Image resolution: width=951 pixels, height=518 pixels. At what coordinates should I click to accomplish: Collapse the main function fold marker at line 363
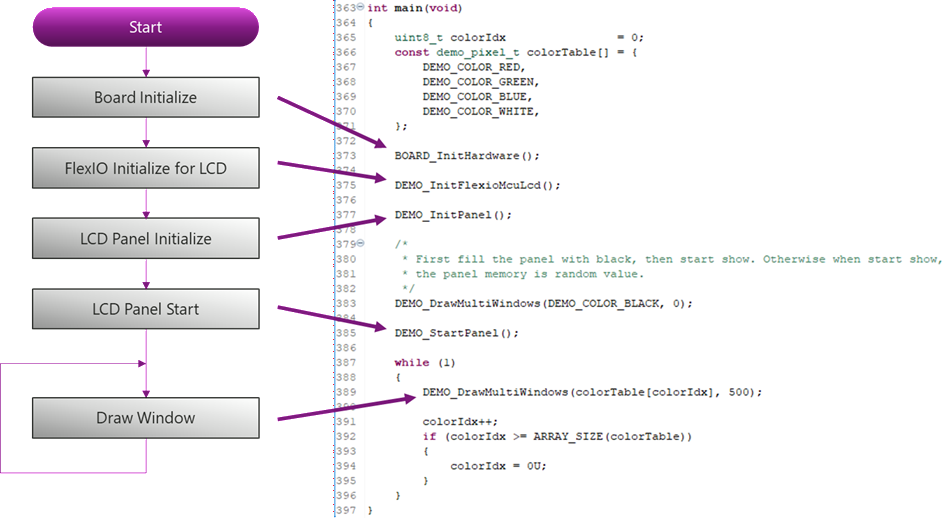(x=360, y=7)
